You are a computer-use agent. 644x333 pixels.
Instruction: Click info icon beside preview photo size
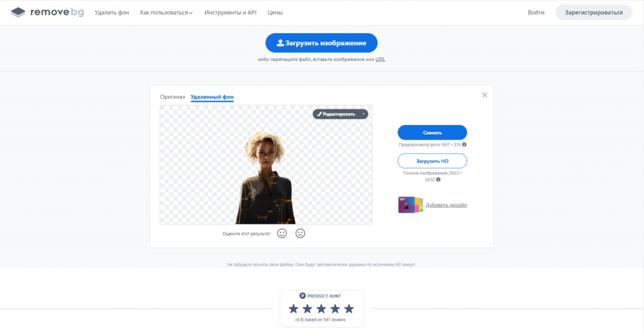tap(465, 145)
